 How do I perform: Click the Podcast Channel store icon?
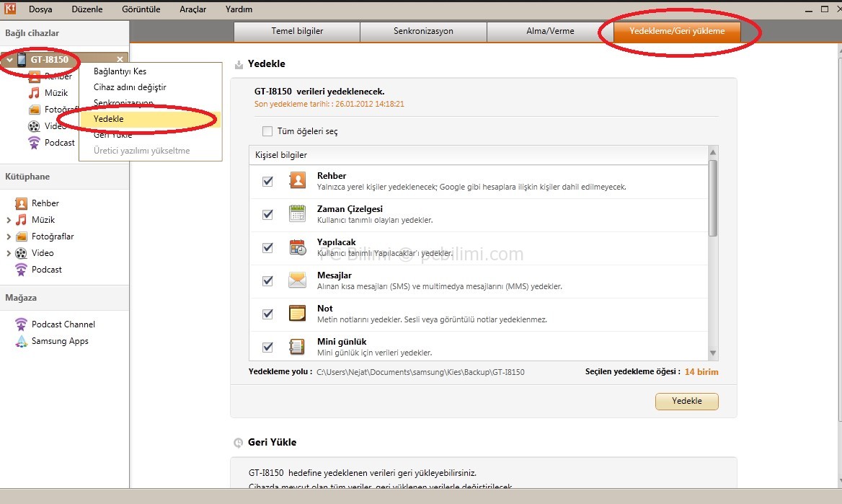coord(21,324)
